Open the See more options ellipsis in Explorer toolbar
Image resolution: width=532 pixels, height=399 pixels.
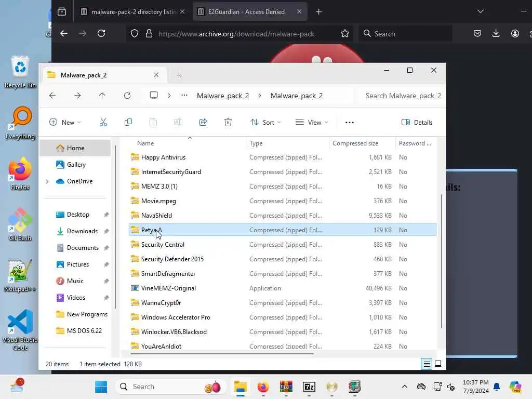350,123
